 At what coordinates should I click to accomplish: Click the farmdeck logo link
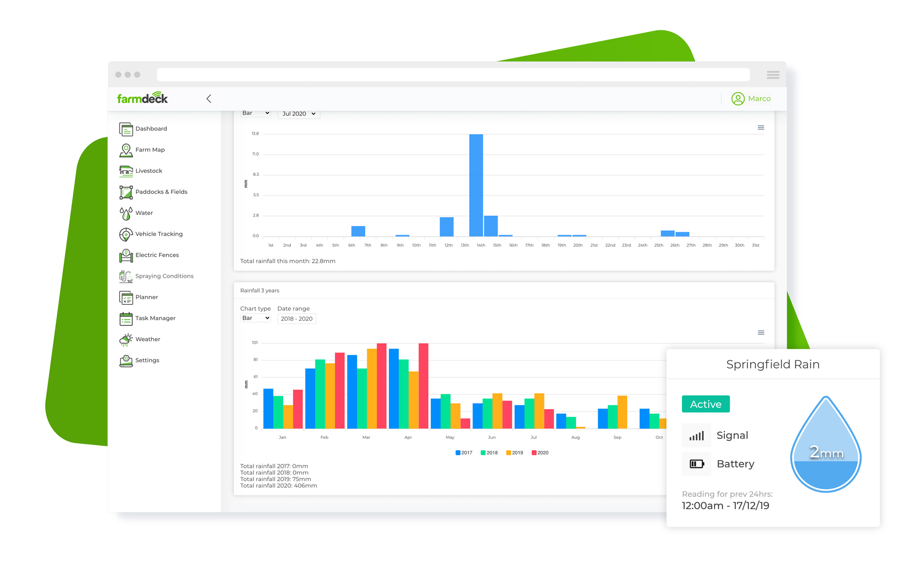(143, 98)
